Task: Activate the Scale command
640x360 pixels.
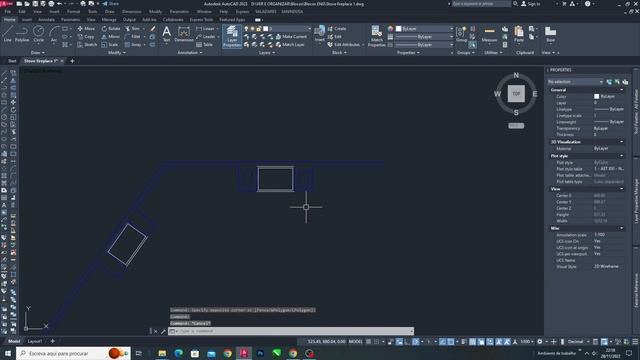Action: click(110, 44)
